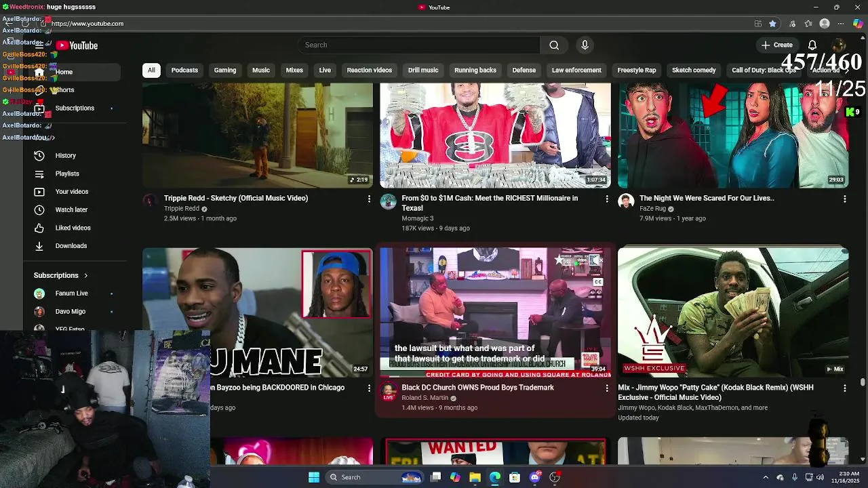Select the Podcasts chip
This screenshot has height=488, width=868.
pos(184,70)
